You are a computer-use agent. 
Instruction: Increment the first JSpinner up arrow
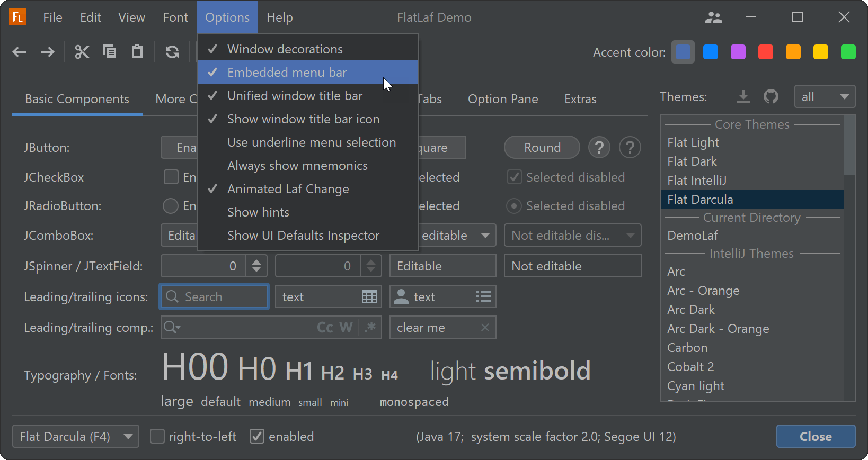tap(256, 261)
